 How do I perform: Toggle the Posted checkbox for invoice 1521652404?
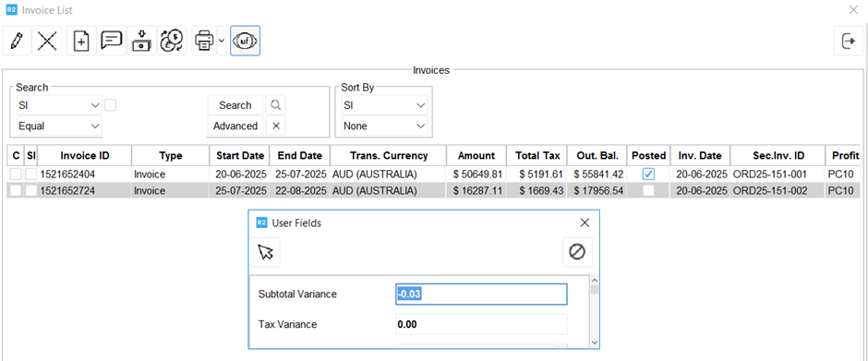[649, 174]
